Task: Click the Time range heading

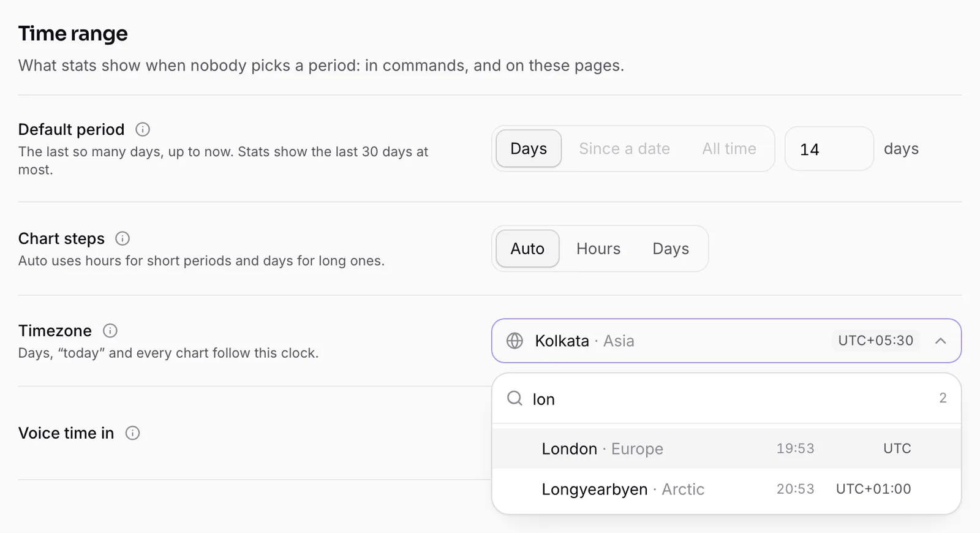Action: tap(73, 34)
